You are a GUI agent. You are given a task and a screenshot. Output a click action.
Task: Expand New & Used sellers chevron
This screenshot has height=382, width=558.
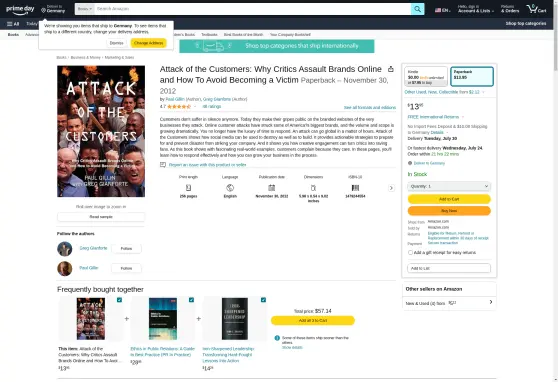pyautogui.click(x=491, y=302)
